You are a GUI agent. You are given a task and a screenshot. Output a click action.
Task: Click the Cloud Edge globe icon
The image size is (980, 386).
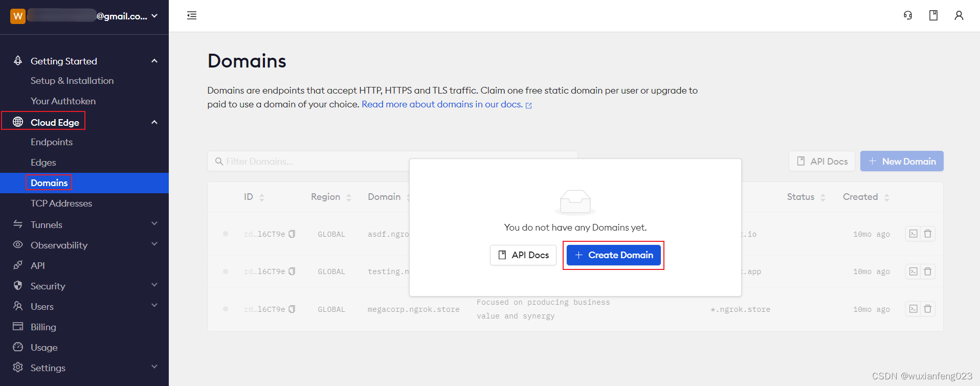click(x=18, y=122)
